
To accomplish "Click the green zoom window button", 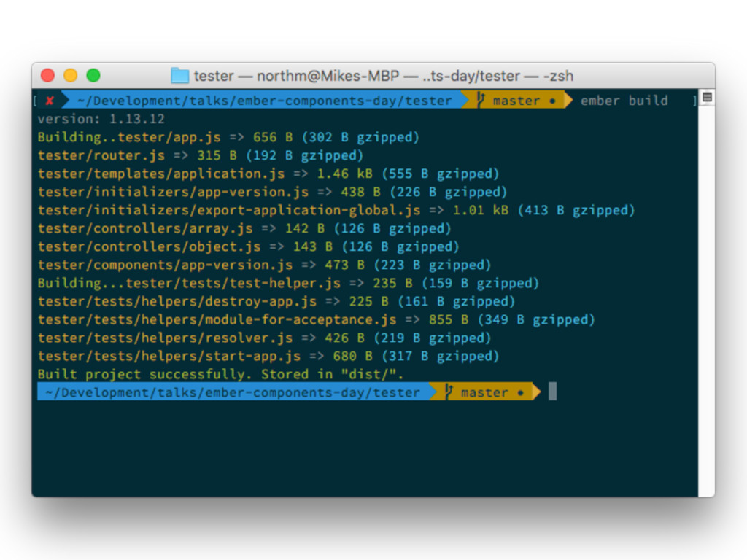I will tap(93, 75).
